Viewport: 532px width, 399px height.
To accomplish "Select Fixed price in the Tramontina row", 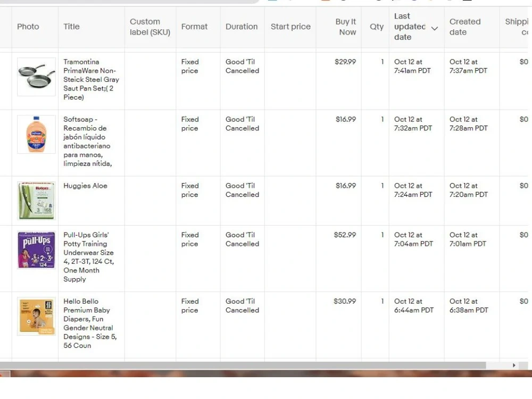I will (x=190, y=66).
